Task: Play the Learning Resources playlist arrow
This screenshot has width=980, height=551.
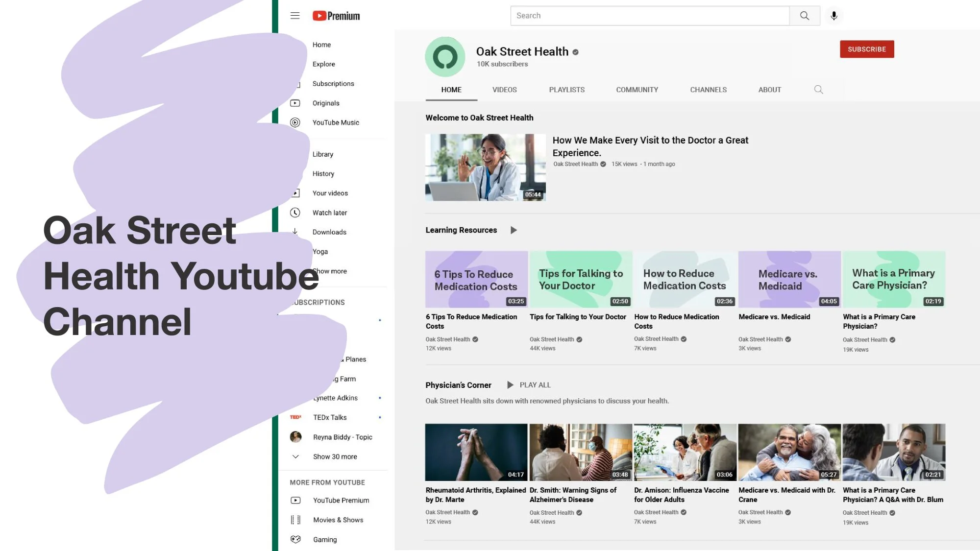Action: pyautogui.click(x=514, y=230)
